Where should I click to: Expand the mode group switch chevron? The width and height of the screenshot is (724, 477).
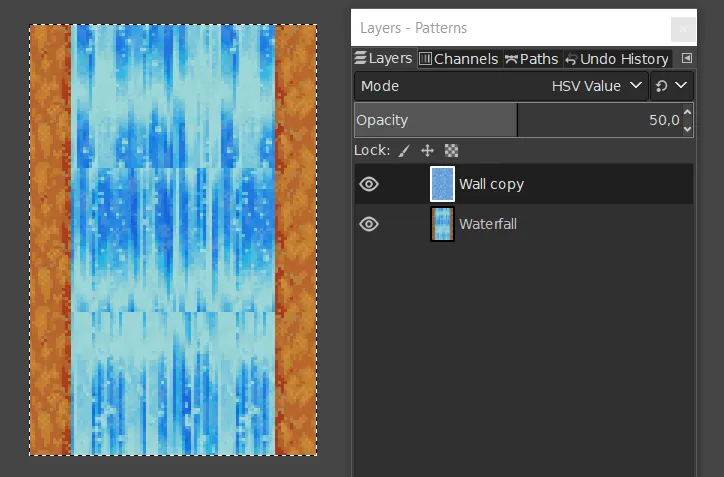pos(681,85)
